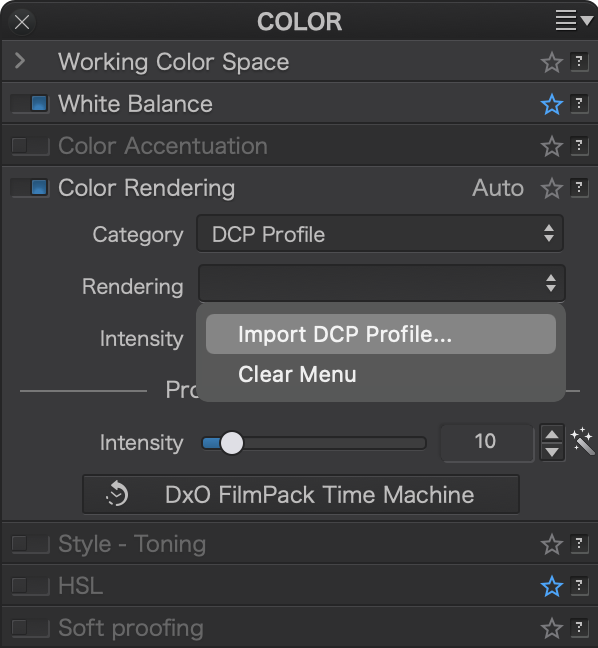The width and height of the screenshot is (598, 648).
Task: Click the Intensity slider handle
Action: click(232, 443)
